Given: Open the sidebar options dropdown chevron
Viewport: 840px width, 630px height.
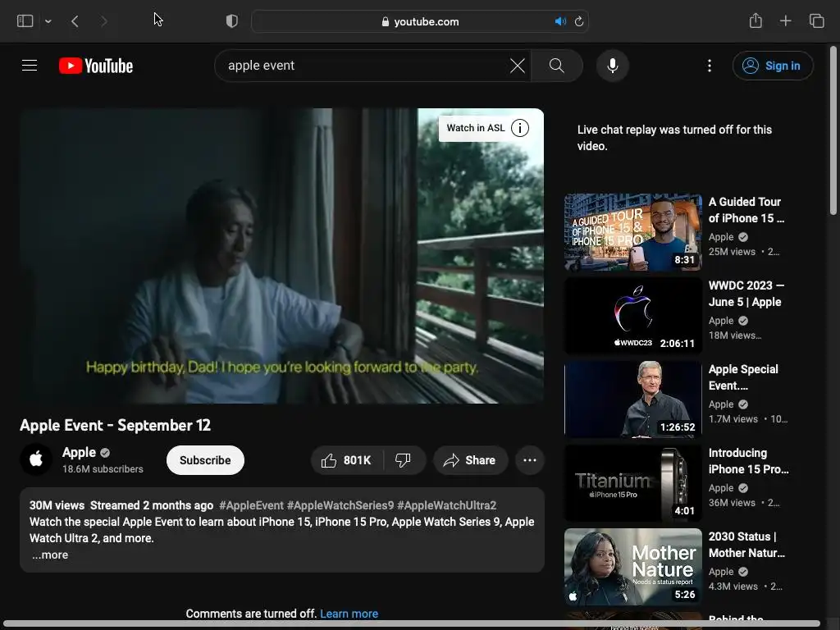Looking at the screenshot, I should pos(48,21).
